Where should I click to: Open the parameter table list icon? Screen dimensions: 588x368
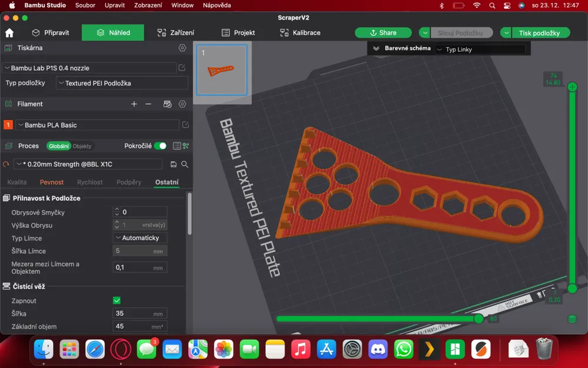coord(176,145)
